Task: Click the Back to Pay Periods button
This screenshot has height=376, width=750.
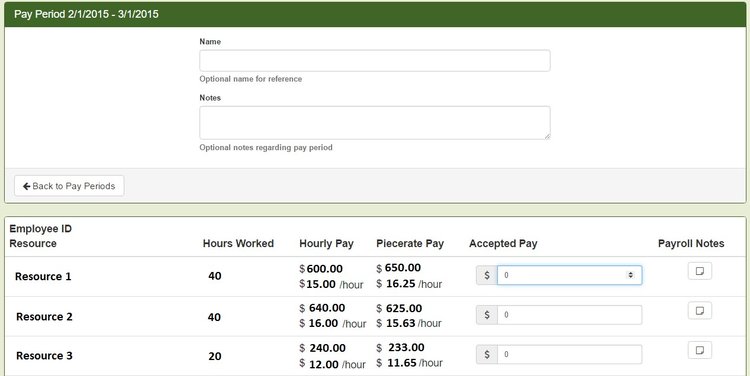Action: point(69,186)
